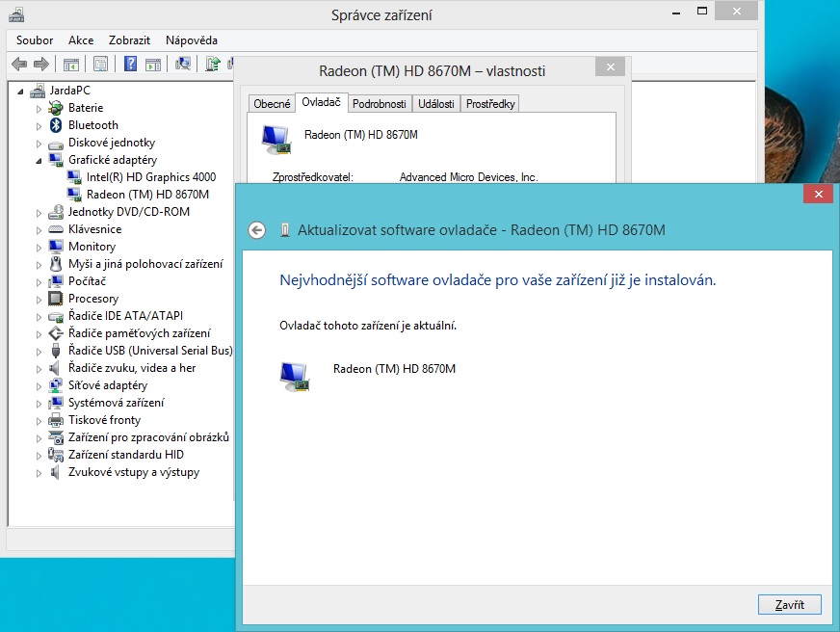Expand the Systémová zařízení category
The image size is (840, 632).
[x=39, y=404]
